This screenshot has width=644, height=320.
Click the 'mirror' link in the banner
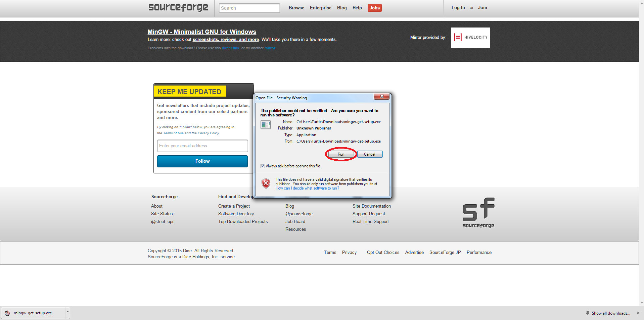(270, 48)
